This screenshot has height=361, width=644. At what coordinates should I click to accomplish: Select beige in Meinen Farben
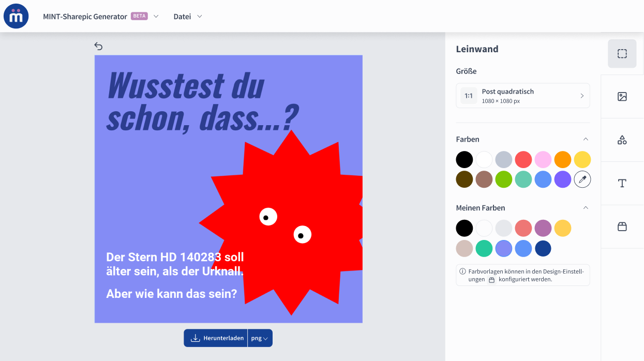point(465,248)
